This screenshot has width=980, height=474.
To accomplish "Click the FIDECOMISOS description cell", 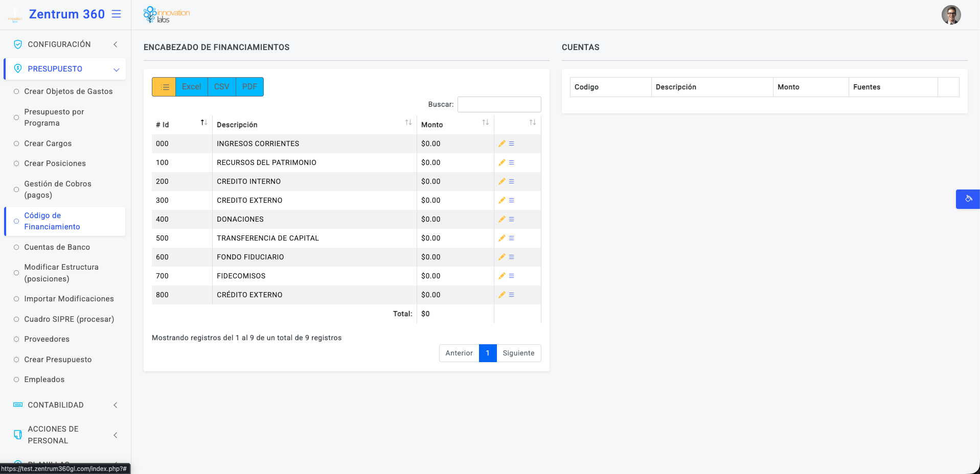I will point(314,276).
